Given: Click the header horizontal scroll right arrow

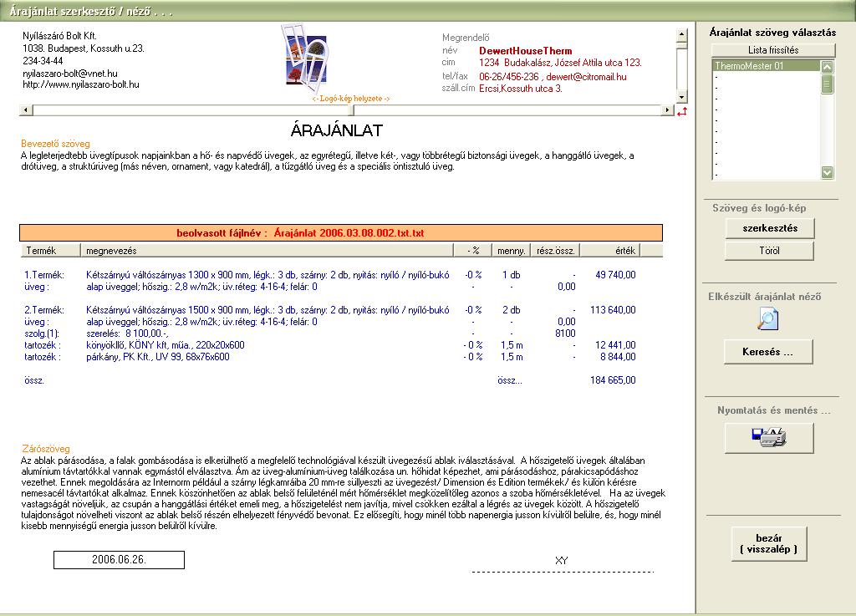Looking at the screenshot, I should tap(667, 110).
